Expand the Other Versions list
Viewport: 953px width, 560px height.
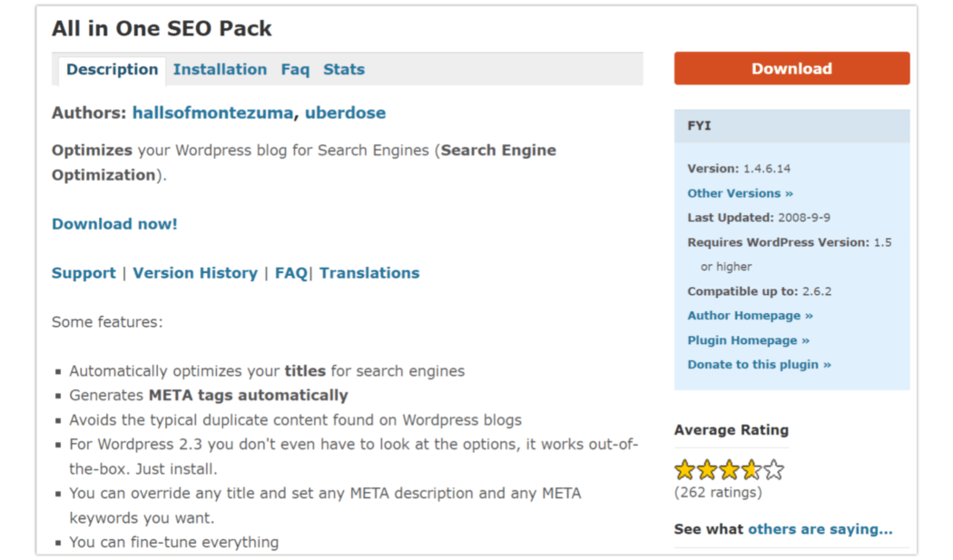point(740,192)
